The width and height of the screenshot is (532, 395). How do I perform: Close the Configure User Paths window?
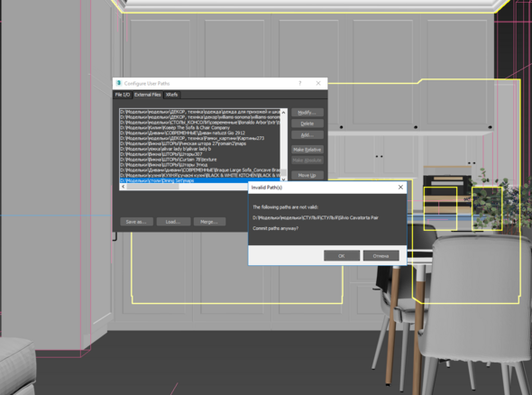(x=318, y=83)
